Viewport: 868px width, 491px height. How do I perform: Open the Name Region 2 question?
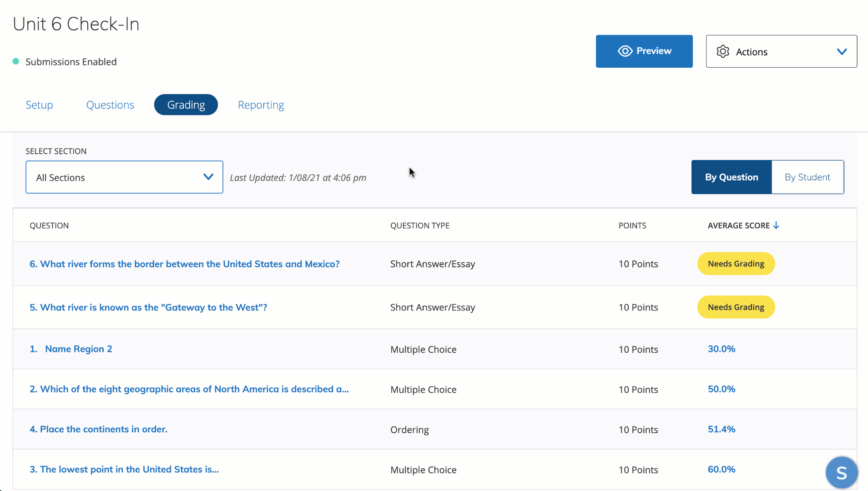(78, 349)
